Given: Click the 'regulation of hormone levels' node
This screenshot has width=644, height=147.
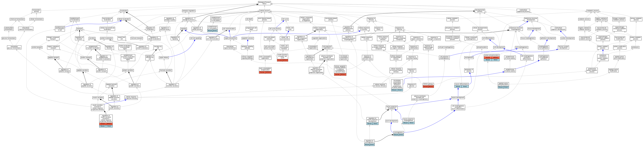Looking at the screenshot, I should click(165, 29).
